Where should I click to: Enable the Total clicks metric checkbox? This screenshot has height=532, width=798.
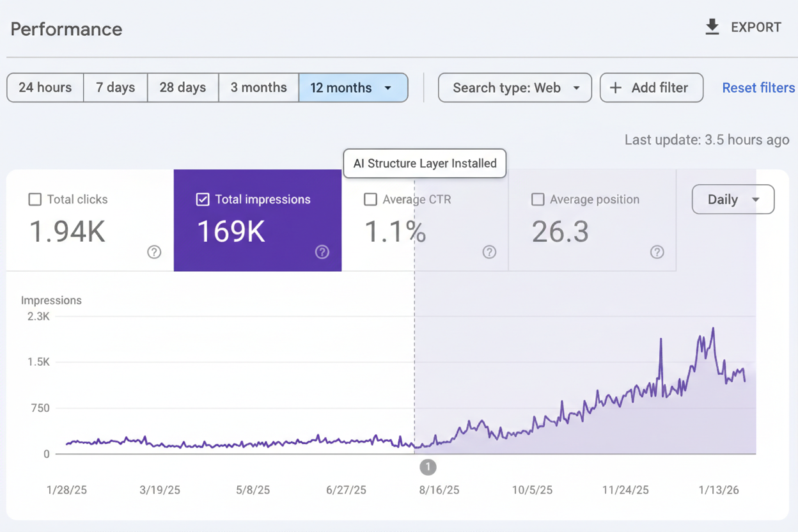coord(35,199)
